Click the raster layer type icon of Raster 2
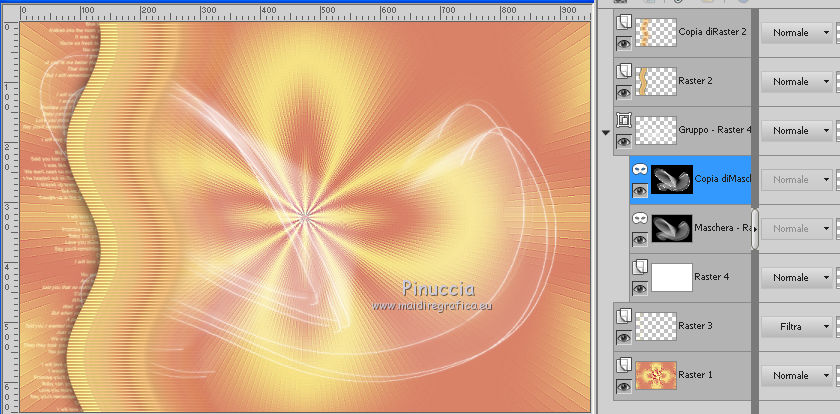This screenshot has width=840, height=414. [x=624, y=71]
